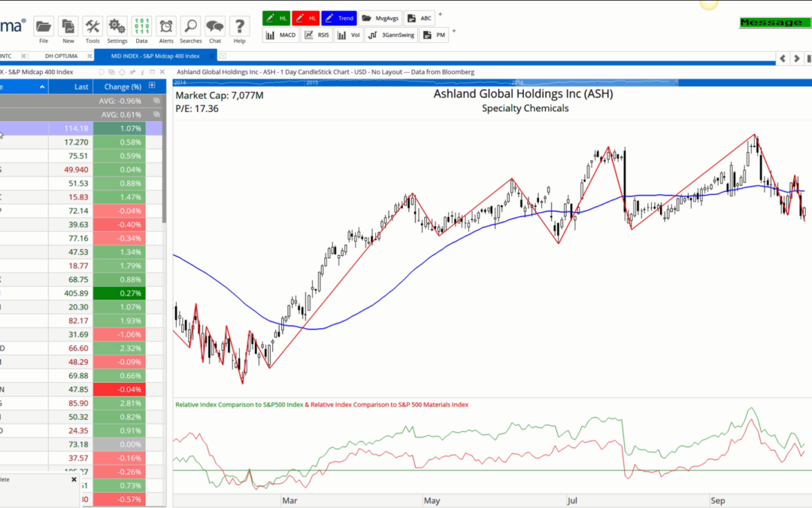The height and width of the screenshot is (508, 812).
Task: Click plus sign after the PM button
Action: coord(453,31)
